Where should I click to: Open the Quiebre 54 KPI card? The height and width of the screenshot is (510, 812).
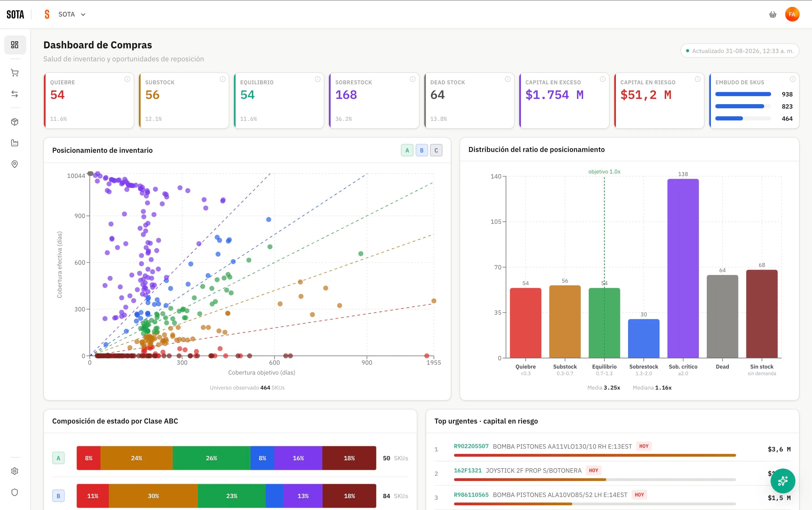coord(89,101)
